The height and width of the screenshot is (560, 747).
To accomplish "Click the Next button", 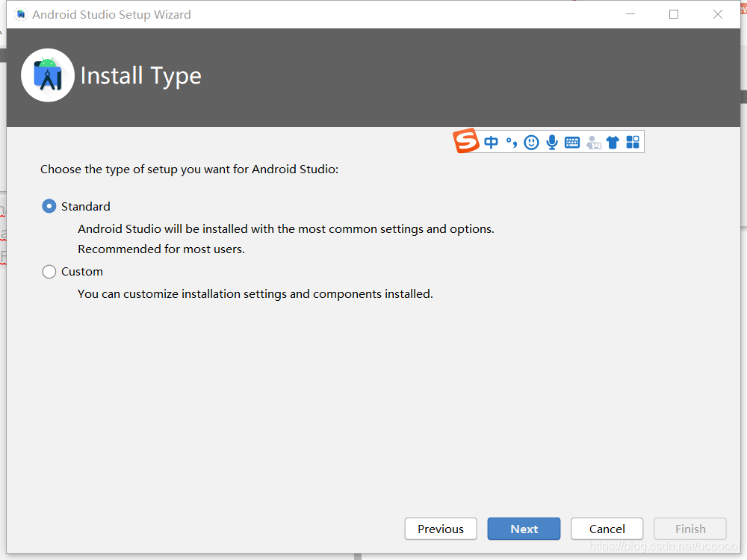I will click(x=524, y=529).
